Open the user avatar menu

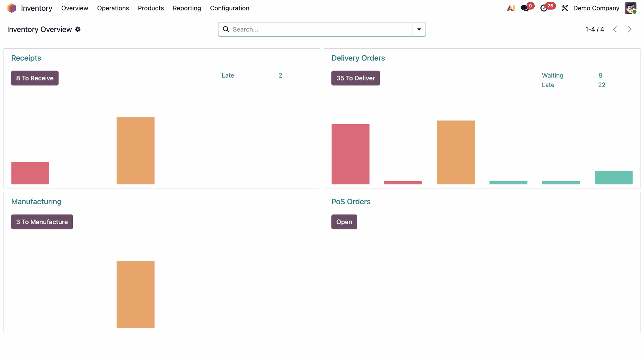pos(631,8)
